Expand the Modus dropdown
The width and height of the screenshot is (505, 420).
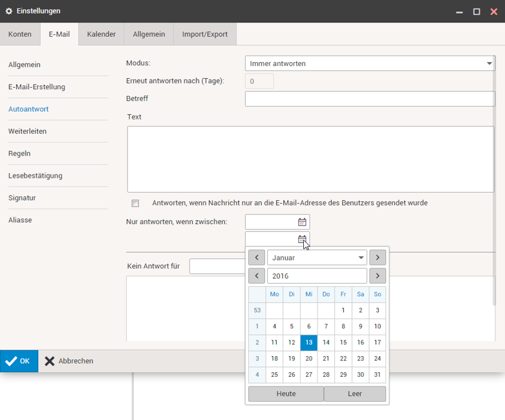coord(489,63)
